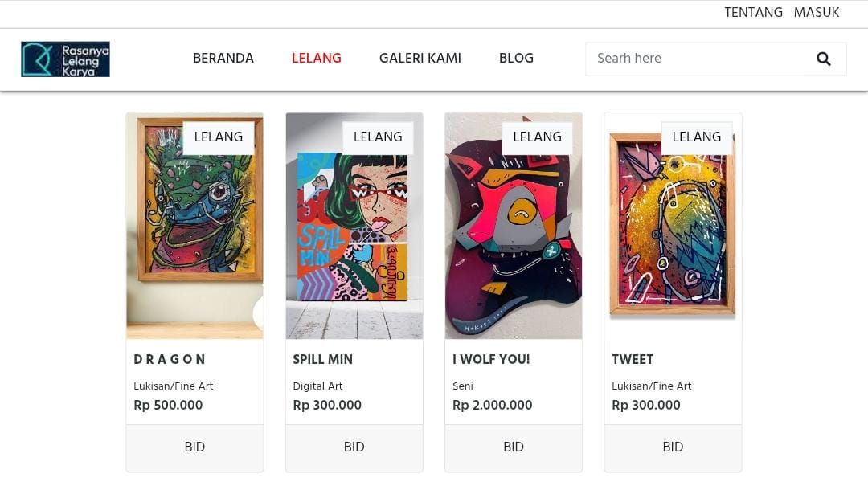Open the DRAGON artwork title link
The image size is (868, 486).
[169, 359]
